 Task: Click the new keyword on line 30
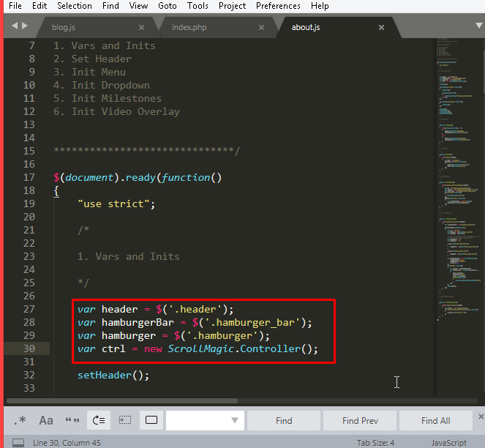153,349
